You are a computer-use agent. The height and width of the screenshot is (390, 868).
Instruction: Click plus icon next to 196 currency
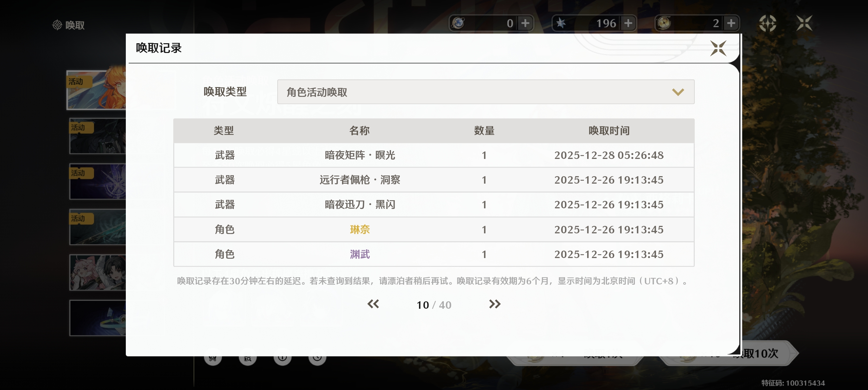pos(628,23)
